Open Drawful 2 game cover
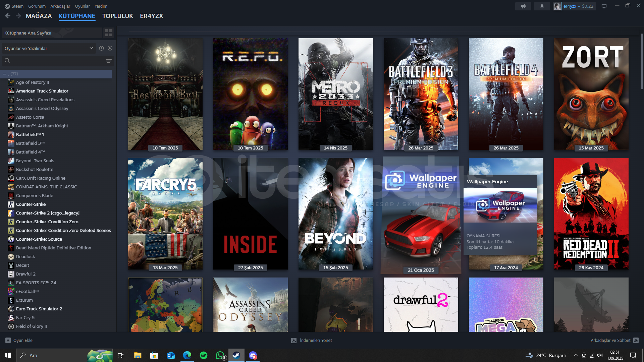The height and width of the screenshot is (362, 644). pyautogui.click(x=421, y=305)
